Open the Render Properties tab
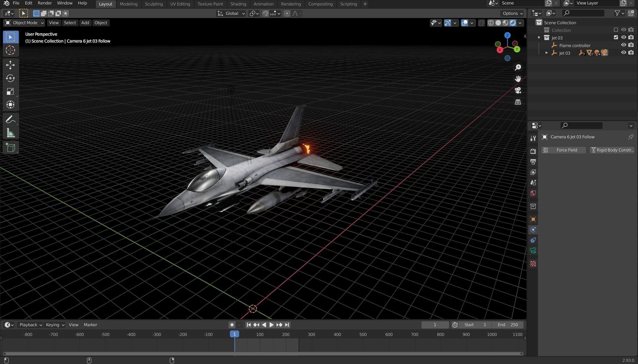The image size is (638, 364). (533, 151)
